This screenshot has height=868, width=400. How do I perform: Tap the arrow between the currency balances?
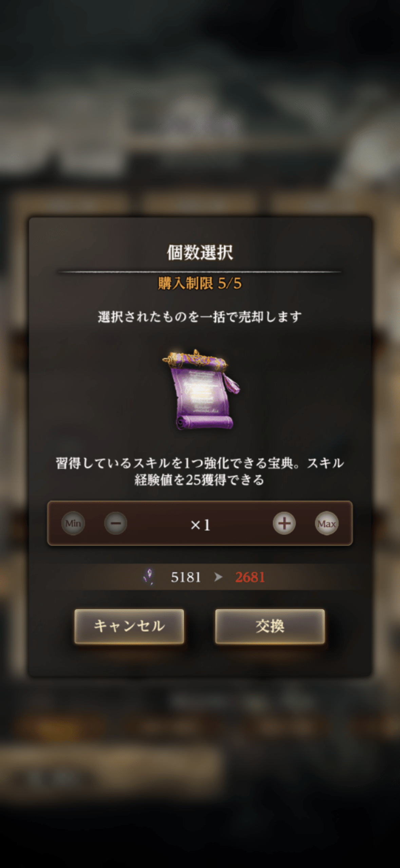point(218,577)
